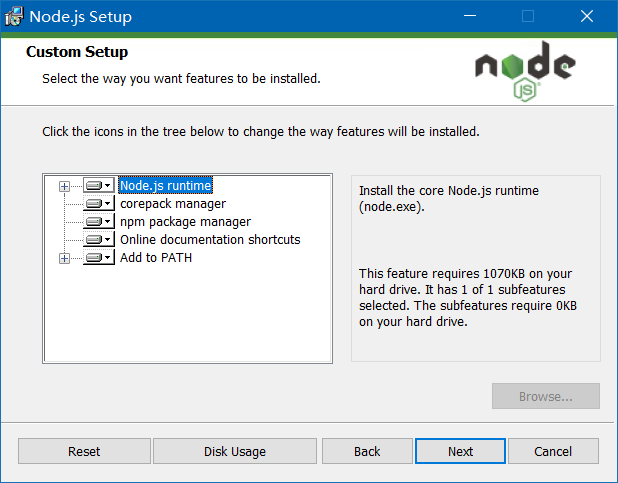Click the Node.js logo in the header
The height and width of the screenshot is (483, 618).
[525, 71]
